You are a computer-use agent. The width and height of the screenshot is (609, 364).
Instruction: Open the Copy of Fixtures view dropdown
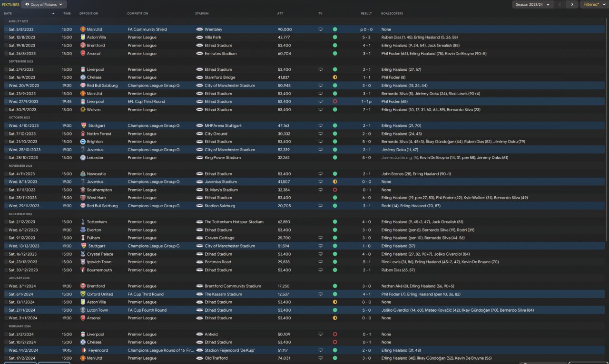point(43,4)
